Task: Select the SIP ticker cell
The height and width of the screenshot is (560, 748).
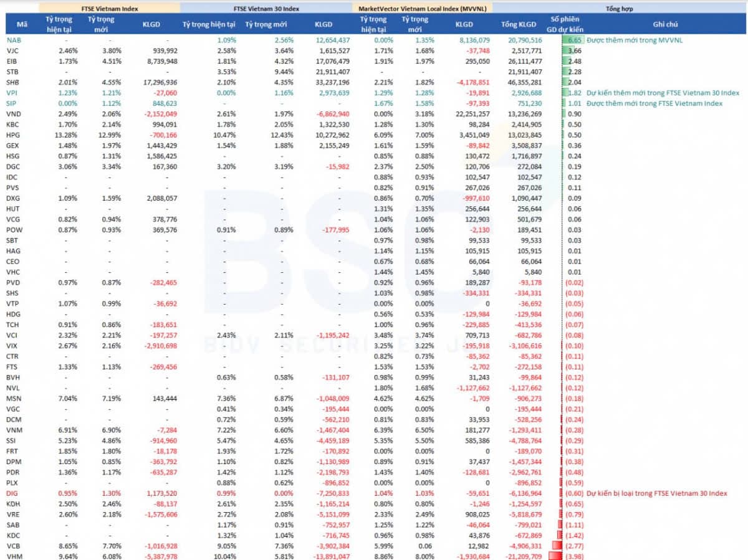Action: click(x=11, y=103)
